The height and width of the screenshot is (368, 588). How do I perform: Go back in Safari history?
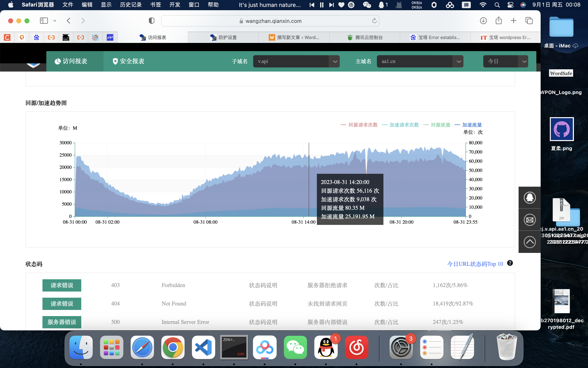click(69, 21)
